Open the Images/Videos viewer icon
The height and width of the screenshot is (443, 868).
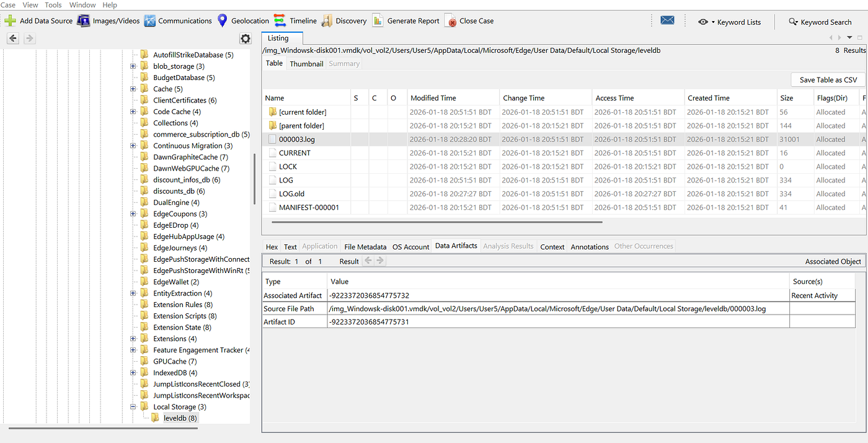point(83,20)
